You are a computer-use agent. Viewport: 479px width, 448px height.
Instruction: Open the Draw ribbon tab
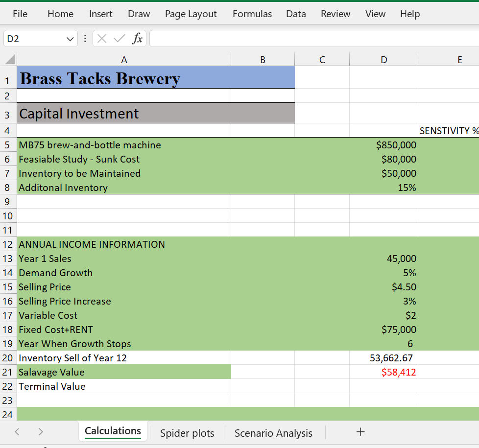pos(139,14)
